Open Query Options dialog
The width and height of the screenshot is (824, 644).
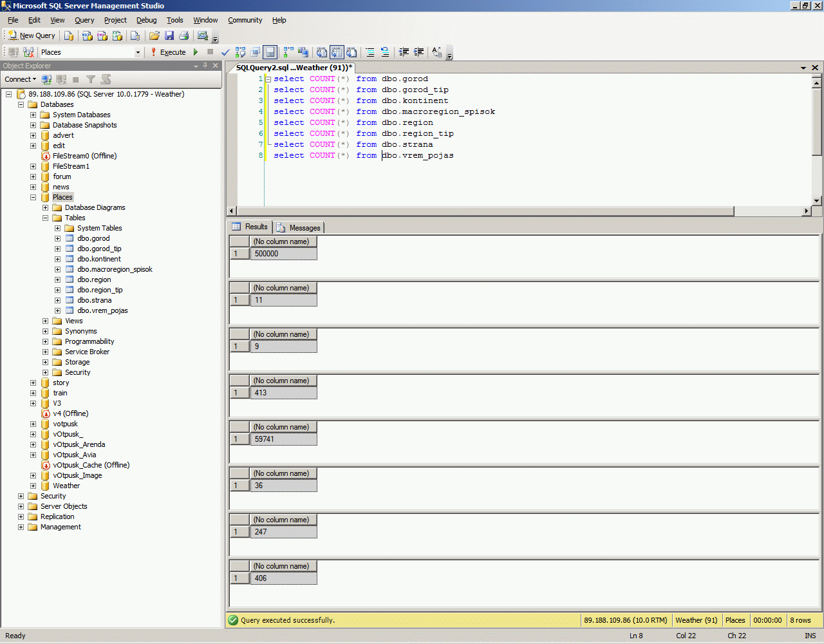[x=256, y=52]
